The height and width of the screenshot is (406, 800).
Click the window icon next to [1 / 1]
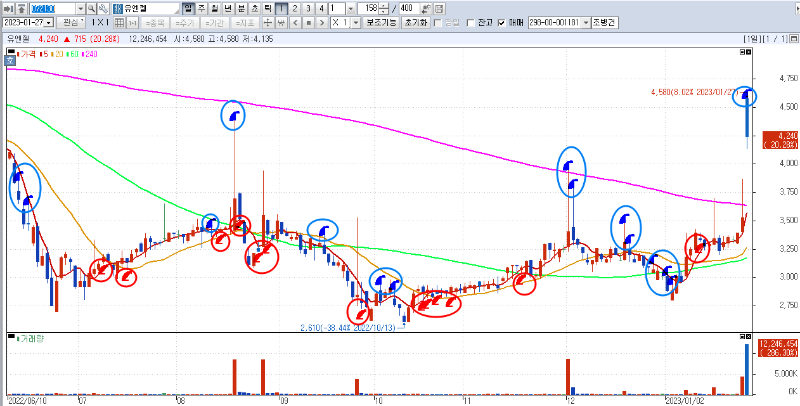pos(793,38)
